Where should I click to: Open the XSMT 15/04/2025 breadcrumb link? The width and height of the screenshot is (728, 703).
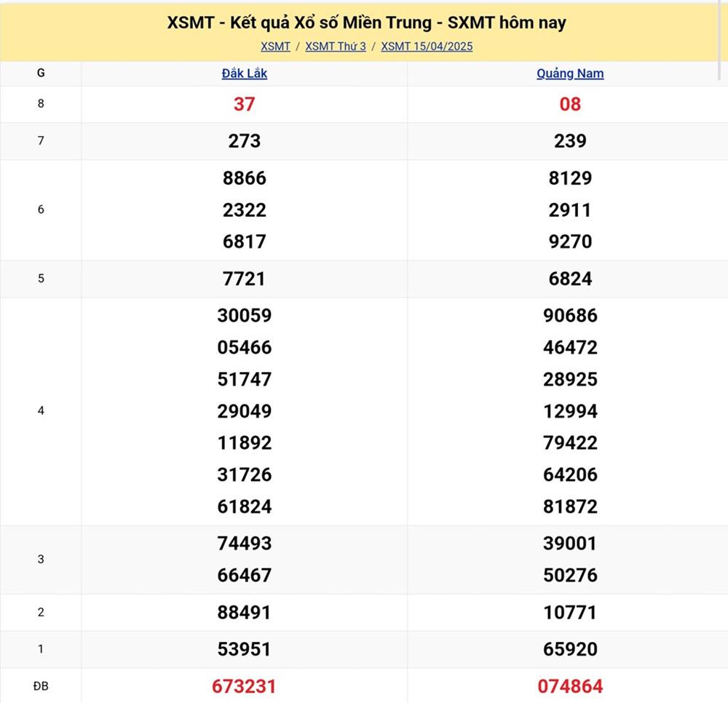point(427,47)
